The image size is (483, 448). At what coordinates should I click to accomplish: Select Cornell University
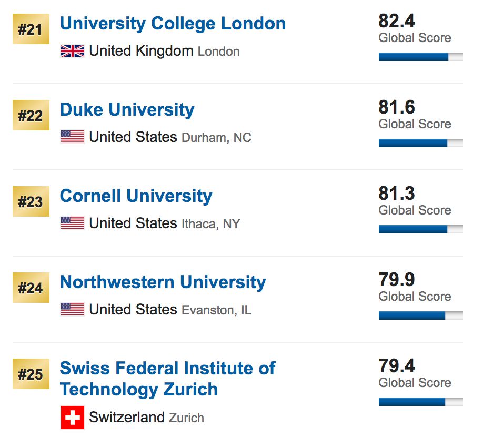click(x=136, y=196)
